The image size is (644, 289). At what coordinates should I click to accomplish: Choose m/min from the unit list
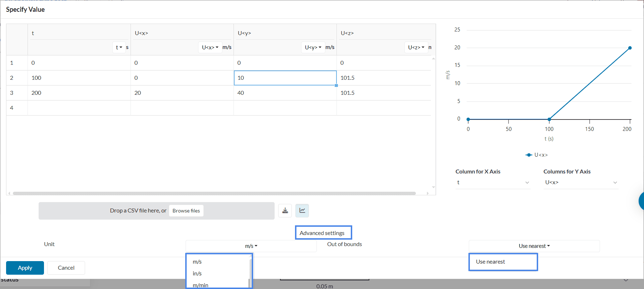pyautogui.click(x=201, y=285)
